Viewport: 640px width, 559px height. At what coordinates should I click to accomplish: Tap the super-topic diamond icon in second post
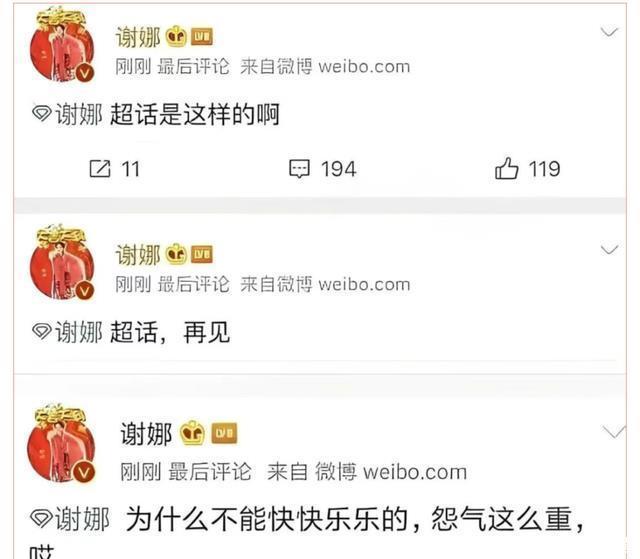(42, 331)
